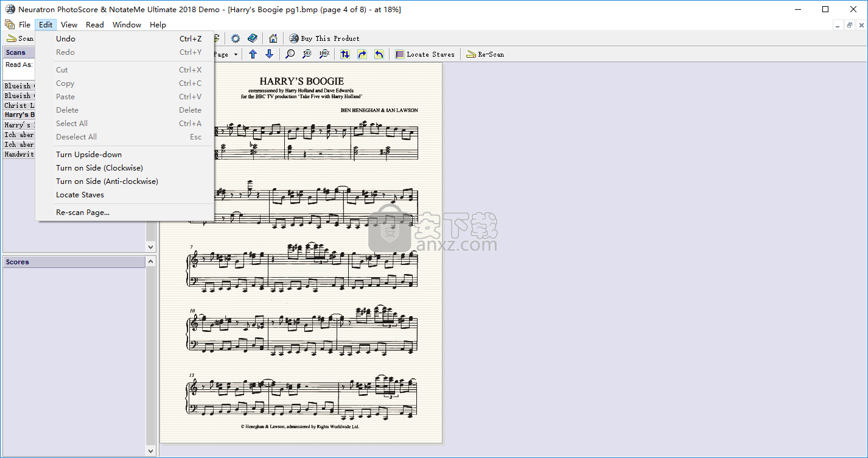Go to previous page with up arrow

point(253,54)
